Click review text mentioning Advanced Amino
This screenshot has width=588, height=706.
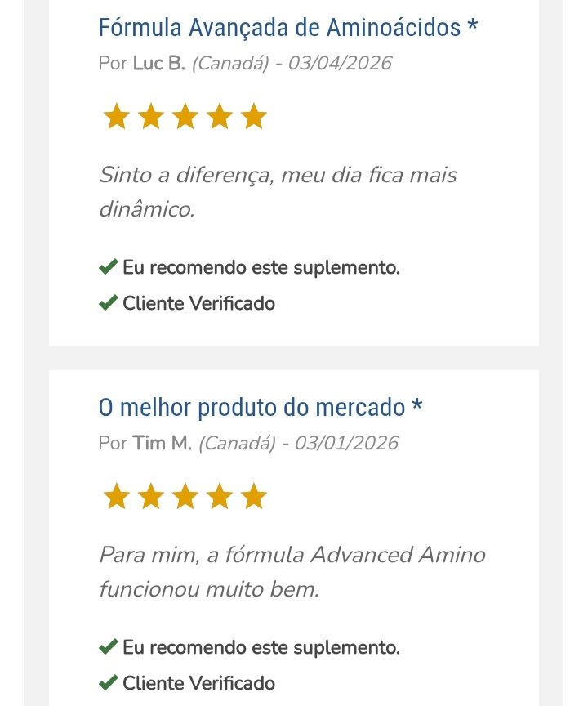click(x=292, y=572)
